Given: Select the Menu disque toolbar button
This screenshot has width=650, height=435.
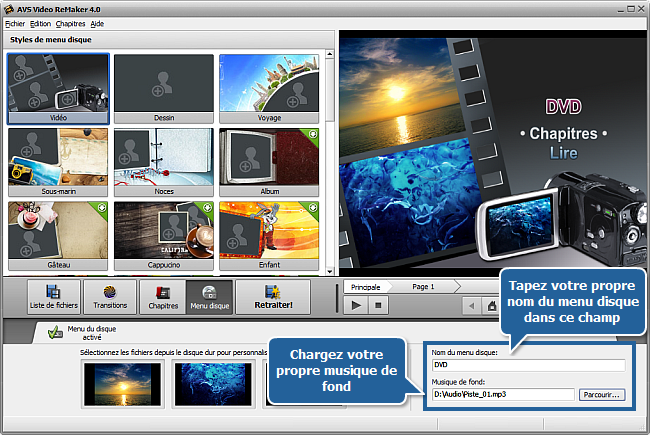Looking at the screenshot, I should (x=209, y=297).
